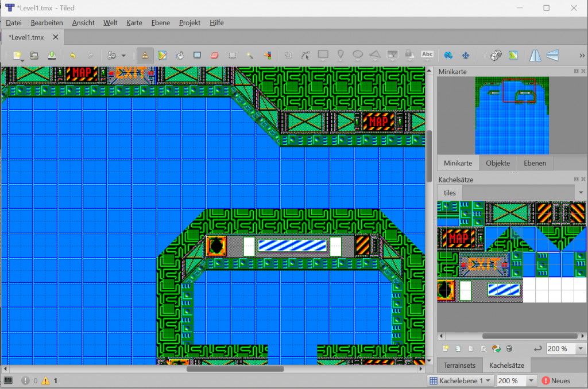Toggle the Random mode dice icon
This screenshot has width=588, height=389.
coord(496,55)
